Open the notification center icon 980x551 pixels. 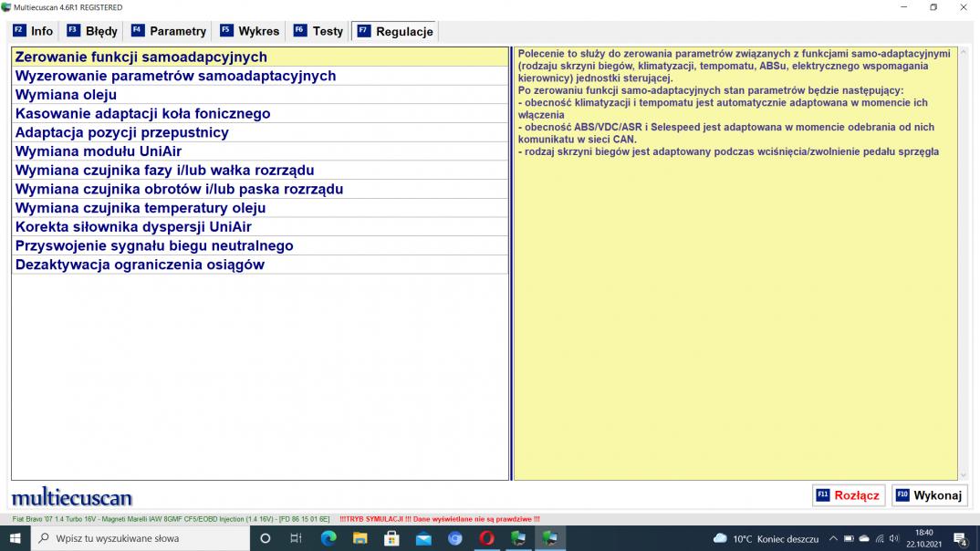tap(959, 538)
